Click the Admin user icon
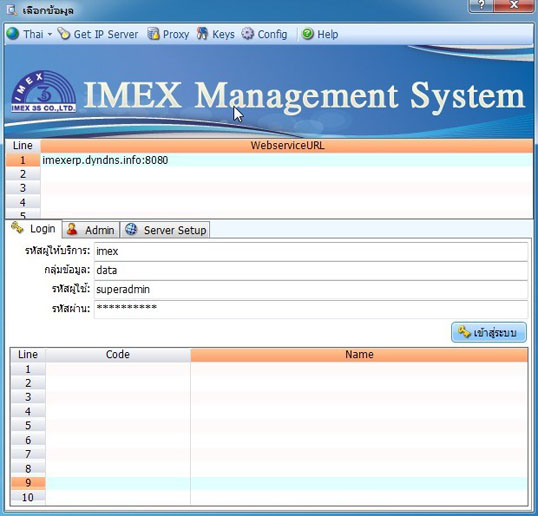The height and width of the screenshot is (516, 538). tap(72, 229)
